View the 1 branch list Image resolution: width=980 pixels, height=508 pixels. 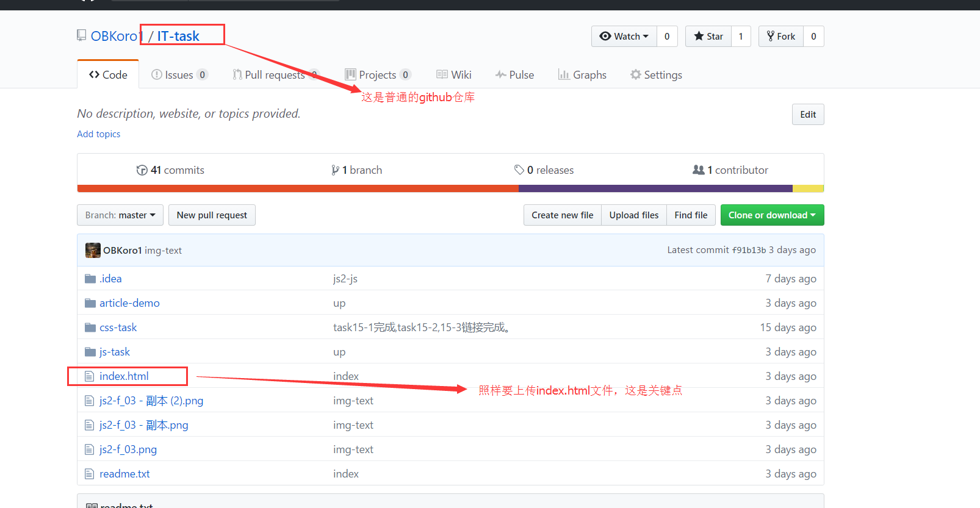pos(356,170)
